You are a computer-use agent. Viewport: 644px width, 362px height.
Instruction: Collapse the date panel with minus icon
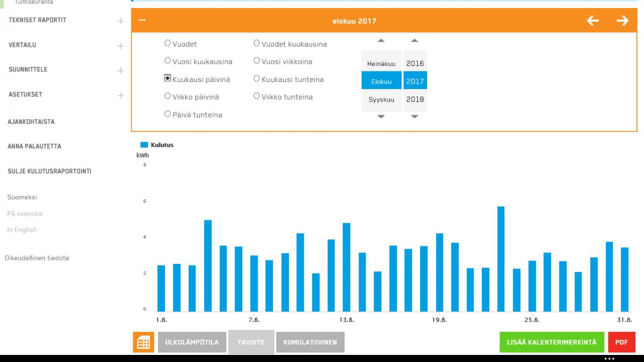click(x=142, y=21)
